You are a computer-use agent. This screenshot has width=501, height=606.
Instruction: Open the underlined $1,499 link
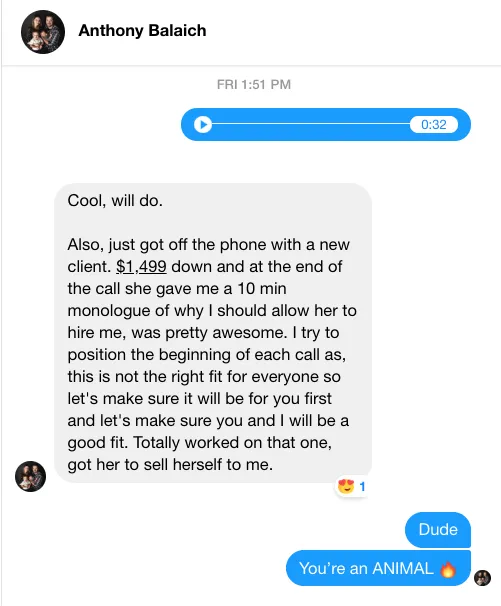pos(141,266)
